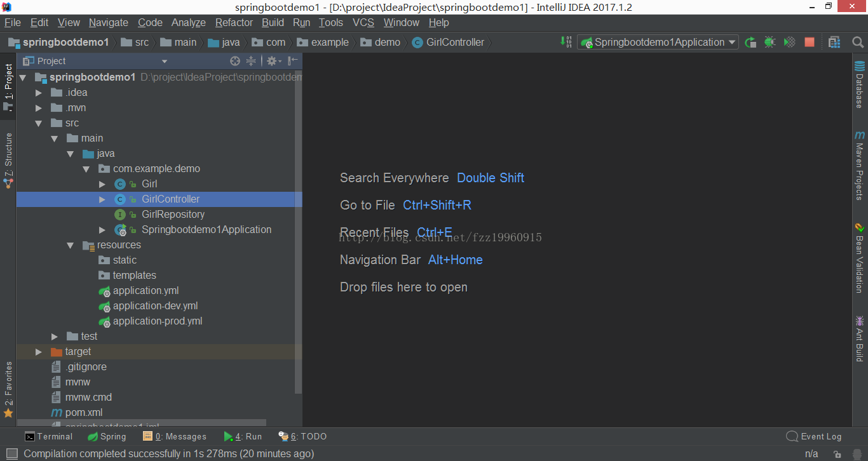Screen dimensions: 868x461
Task: Click the example breadcrumb in navigation bar
Action: 323,42
